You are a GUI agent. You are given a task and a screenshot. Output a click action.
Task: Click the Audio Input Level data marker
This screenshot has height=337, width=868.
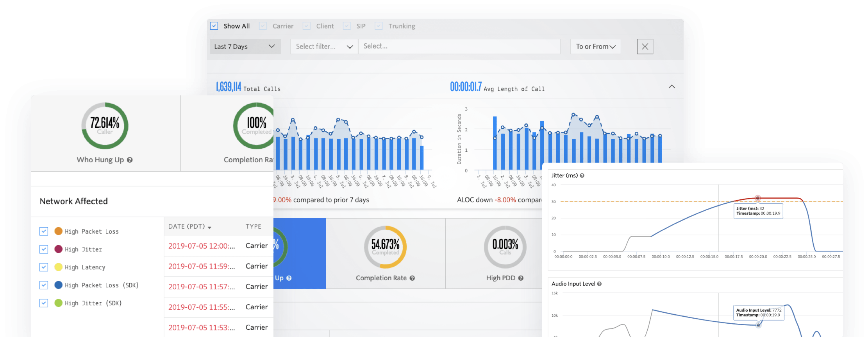pos(758,325)
